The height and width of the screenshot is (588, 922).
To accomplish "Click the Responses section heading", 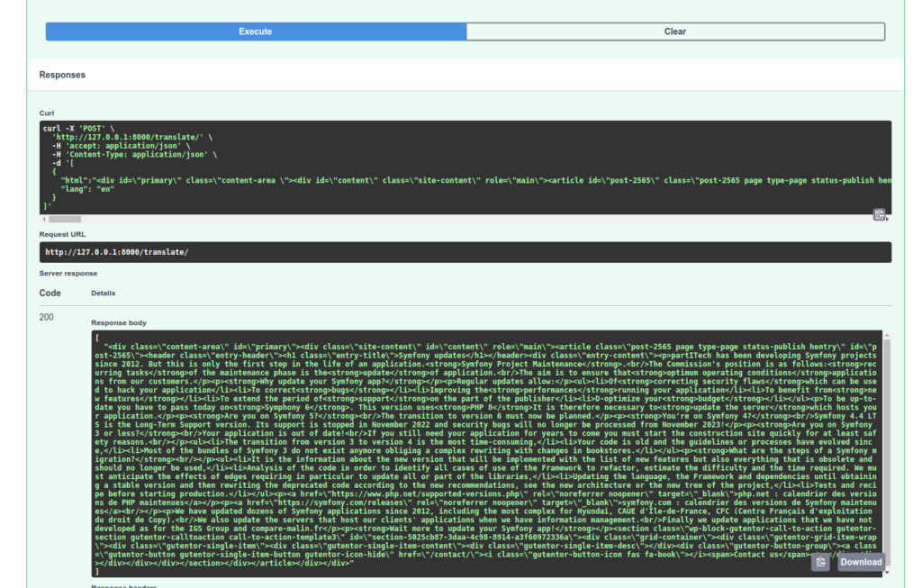I will point(62,75).
